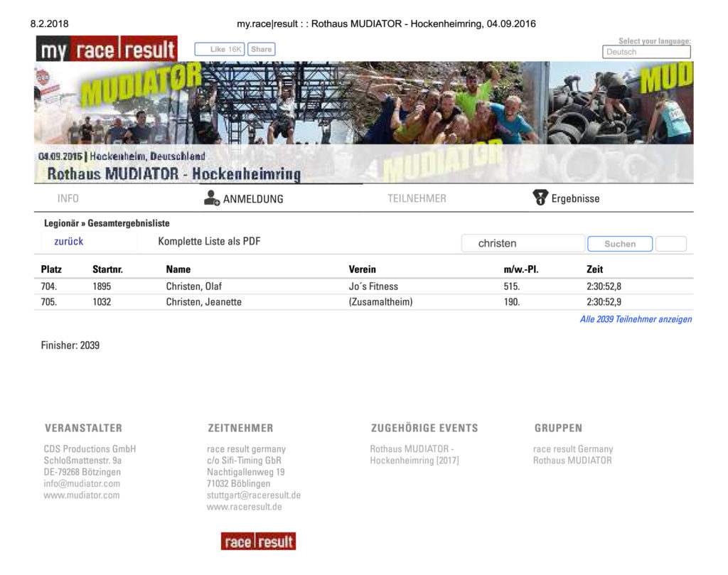Screen dimensions: 728x575
Task: Open the www.mudiator.com link
Action: [x=82, y=495]
